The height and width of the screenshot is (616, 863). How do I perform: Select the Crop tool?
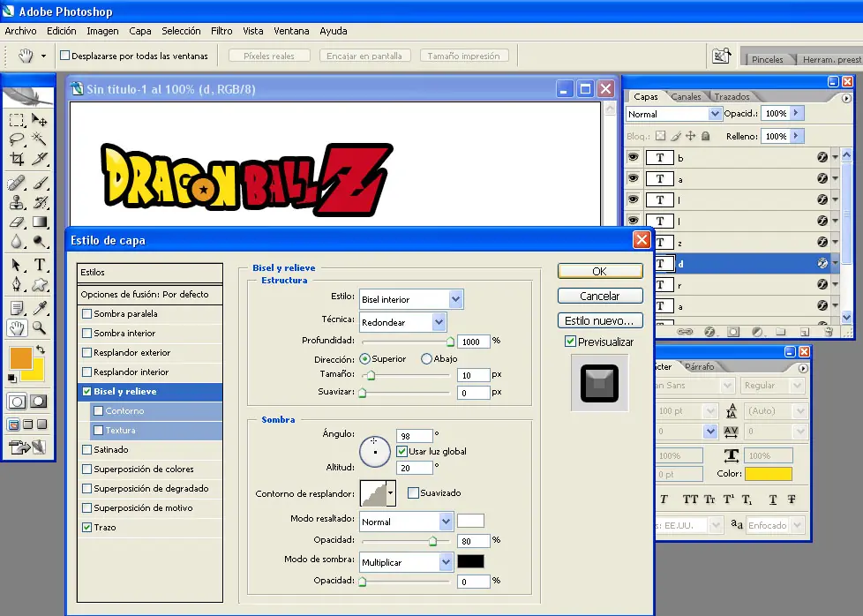[17, 159]
